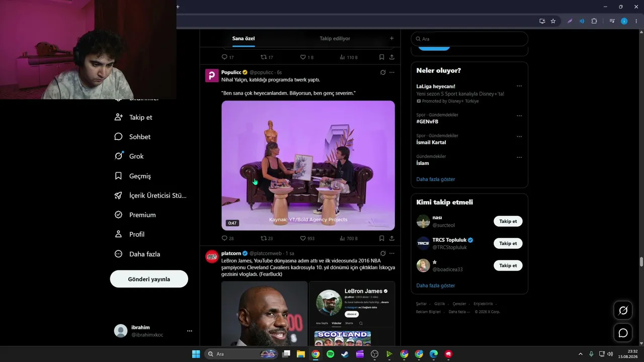Open Steam from the taskbar
This screenshot has width=644, height=362.
pyautogui.click(x=345, y=354)
